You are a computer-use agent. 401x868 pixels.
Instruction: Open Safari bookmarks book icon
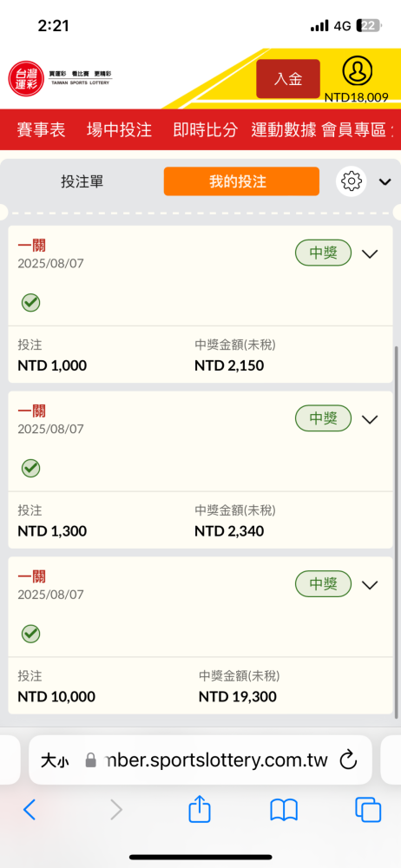[x=284, y=811]
